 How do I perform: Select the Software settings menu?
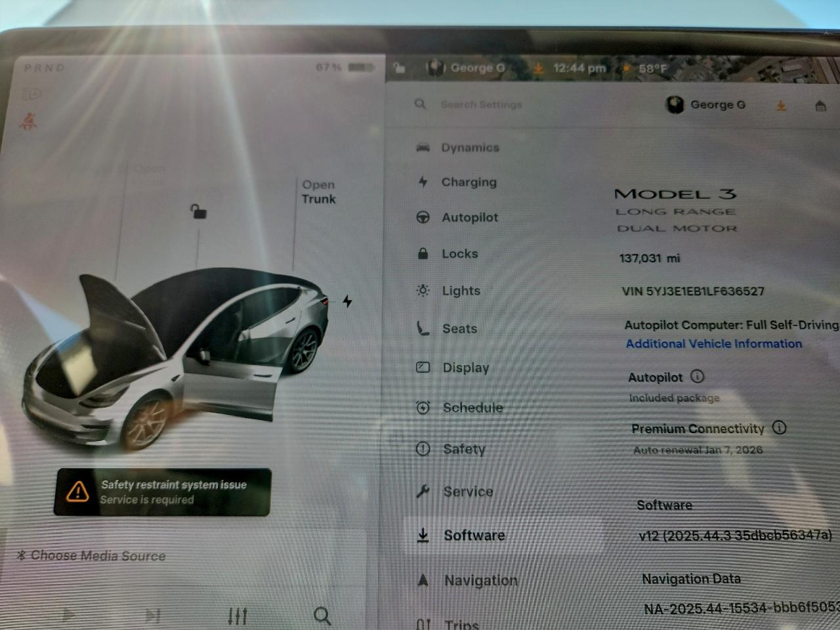tap(503, 535)
